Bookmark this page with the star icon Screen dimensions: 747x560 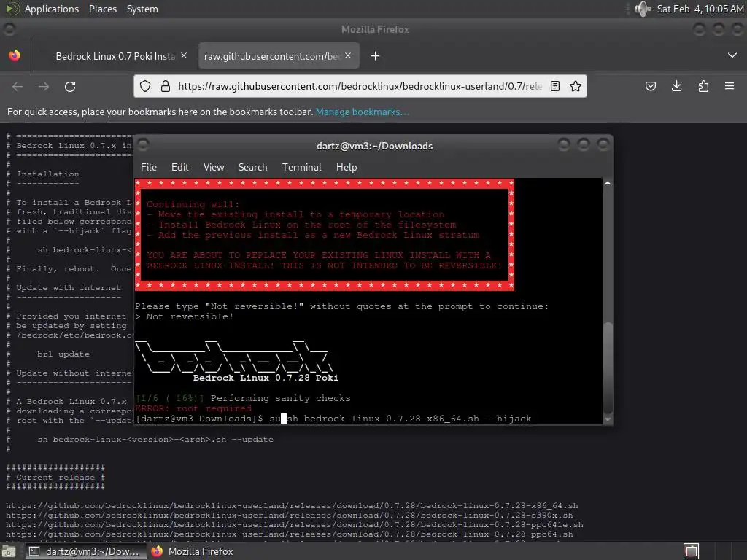(576, 86)
